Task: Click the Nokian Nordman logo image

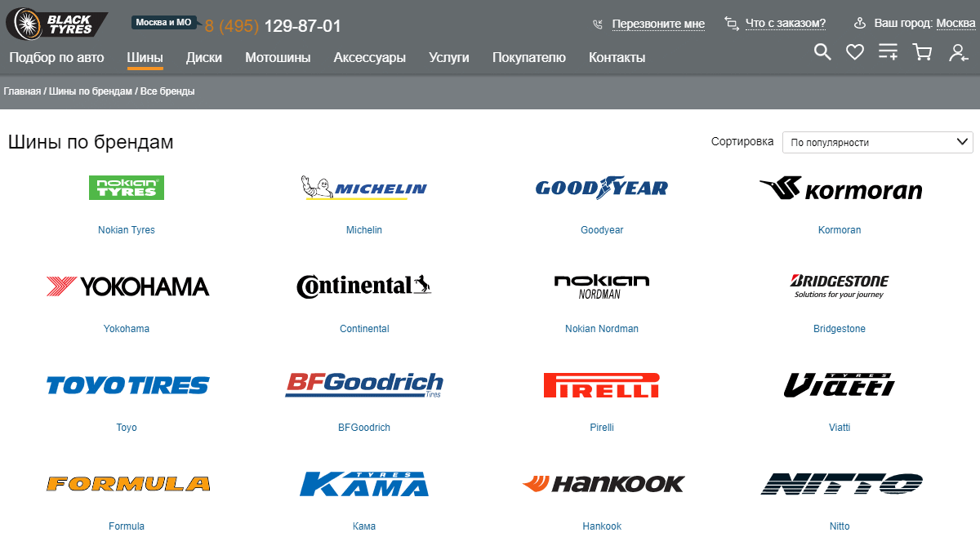Action: pyautogui.click(x=602, y=286)
